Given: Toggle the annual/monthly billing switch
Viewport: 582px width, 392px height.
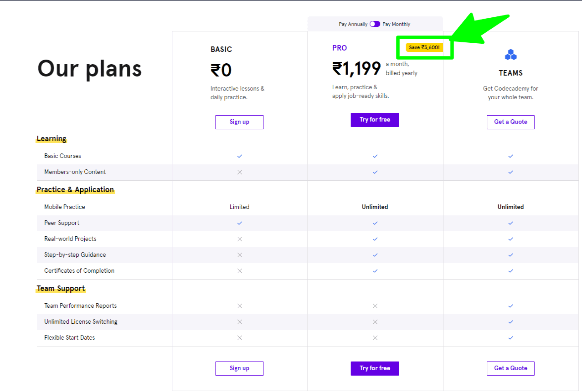Looking at the screenshot, I should click(x=375, y=24).
